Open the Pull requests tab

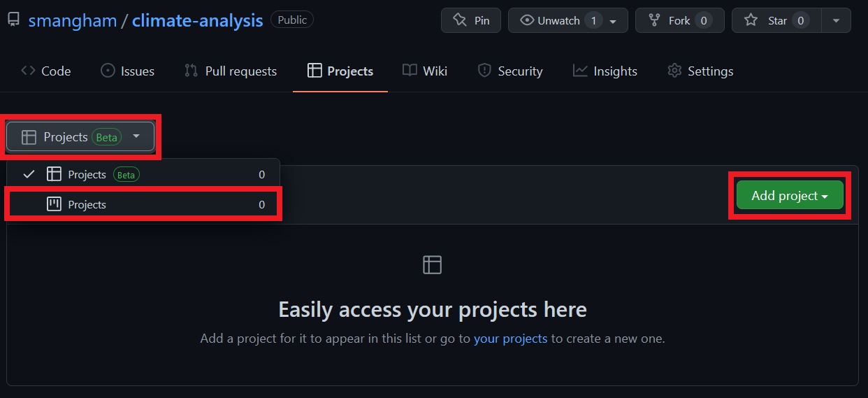click(231, 71)
